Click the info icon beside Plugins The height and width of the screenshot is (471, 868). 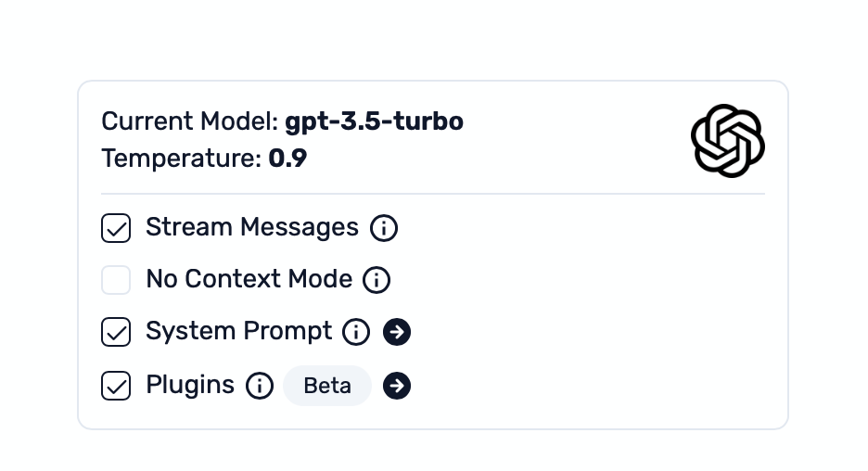point(260,386)
